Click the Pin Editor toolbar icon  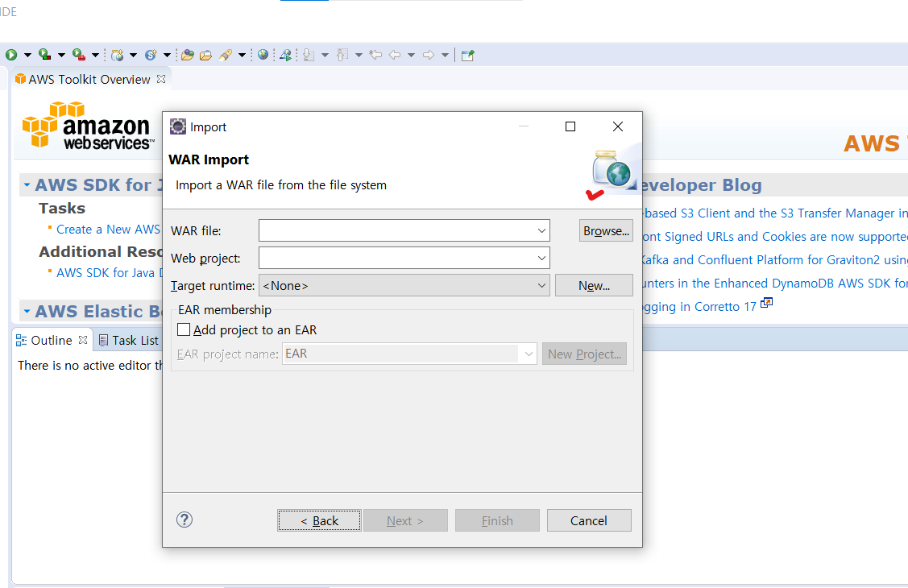[468, 55]
